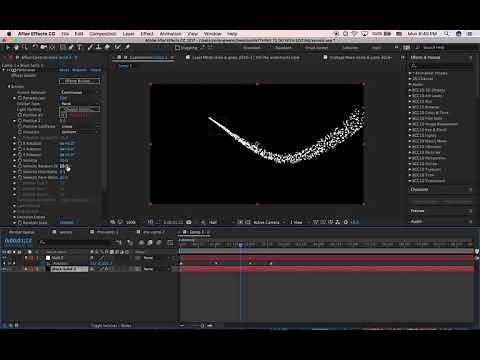Open macOS Notification Center
Viewport: 480px width, 360px height.
tap(470, 34)
